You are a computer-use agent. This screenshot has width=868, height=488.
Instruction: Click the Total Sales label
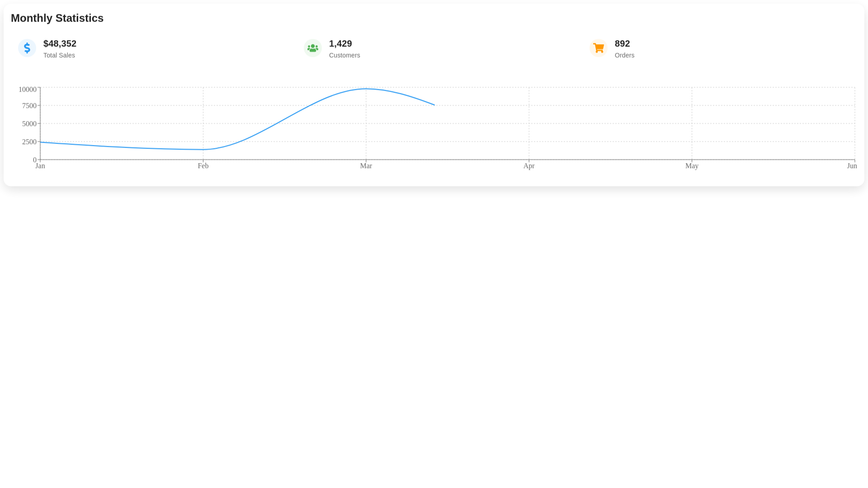click(59, 56)
